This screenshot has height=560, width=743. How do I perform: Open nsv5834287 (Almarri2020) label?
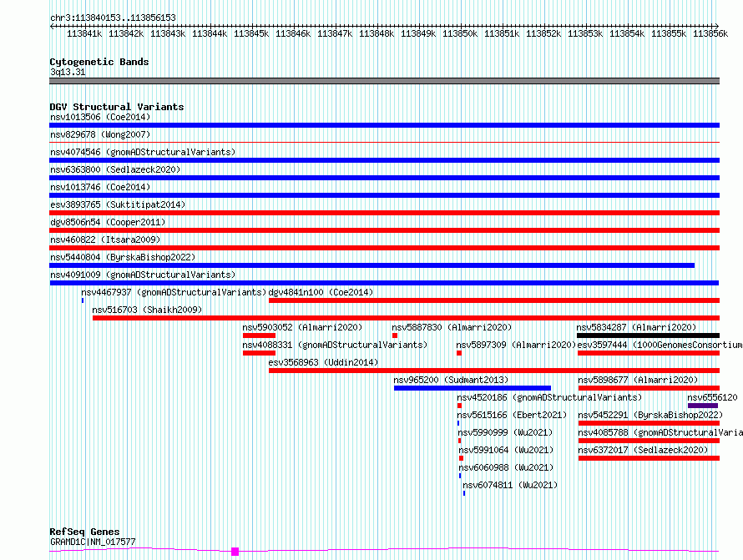pos(636,327)
